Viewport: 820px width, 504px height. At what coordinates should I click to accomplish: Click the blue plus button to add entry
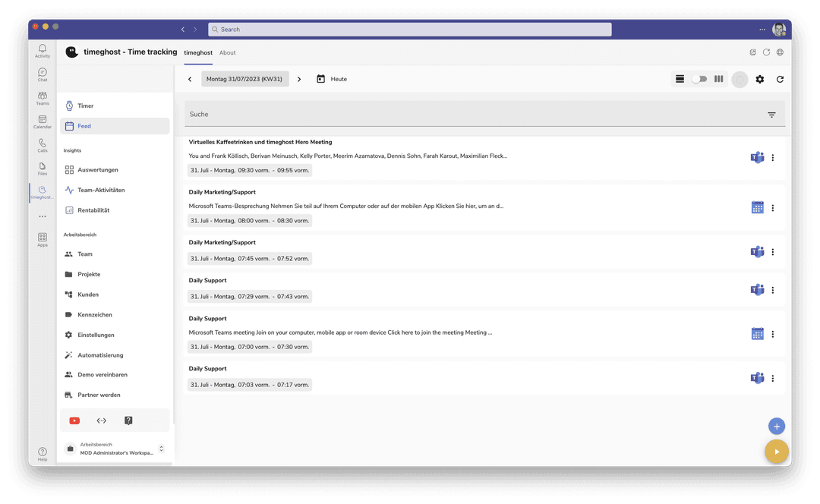pos(776,426)
